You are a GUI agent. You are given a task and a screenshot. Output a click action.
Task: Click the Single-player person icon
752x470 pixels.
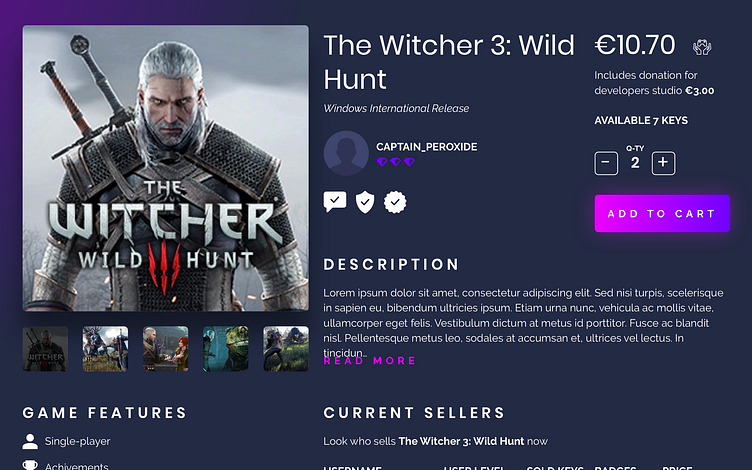point(30,441)
